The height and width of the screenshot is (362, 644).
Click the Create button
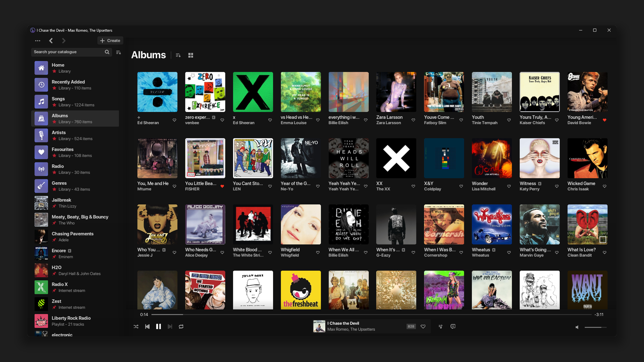(x=110, y=41)
